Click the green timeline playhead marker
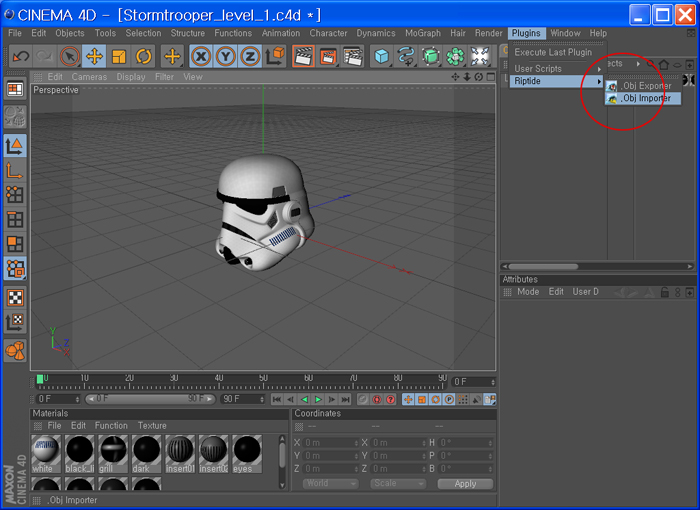The height and width of the screenshot is (510, 700). (x=40, y=379)
